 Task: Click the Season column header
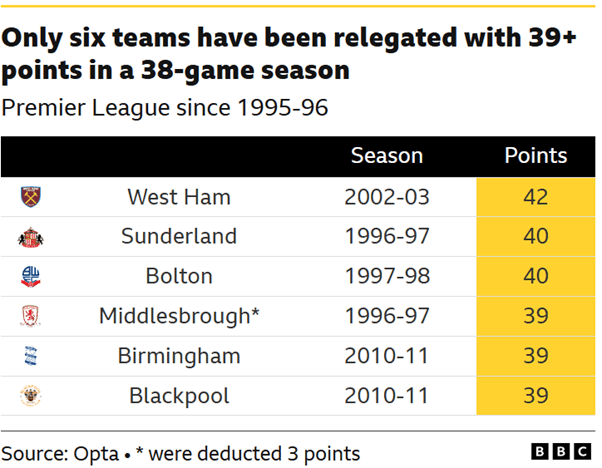coord(386,156)
